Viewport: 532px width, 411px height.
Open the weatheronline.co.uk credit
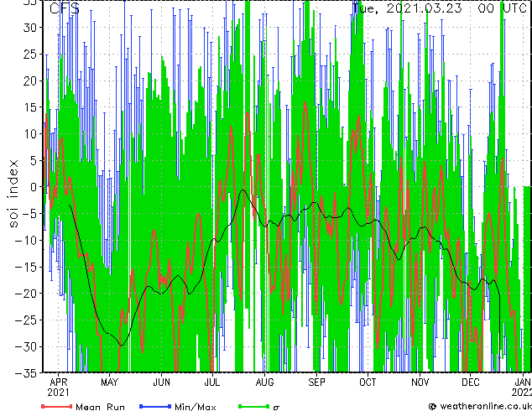[x=480, y=406]
